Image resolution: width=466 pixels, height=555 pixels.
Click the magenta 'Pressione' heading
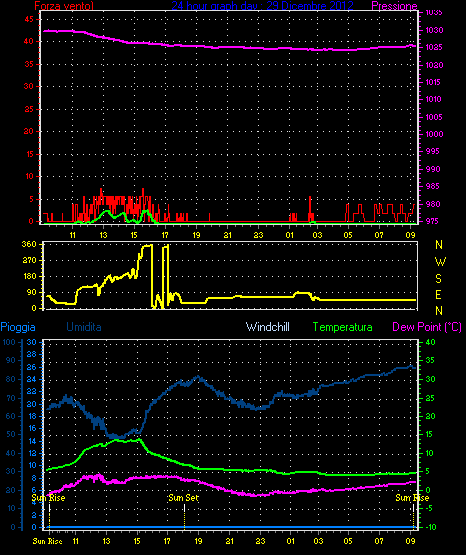394,5
